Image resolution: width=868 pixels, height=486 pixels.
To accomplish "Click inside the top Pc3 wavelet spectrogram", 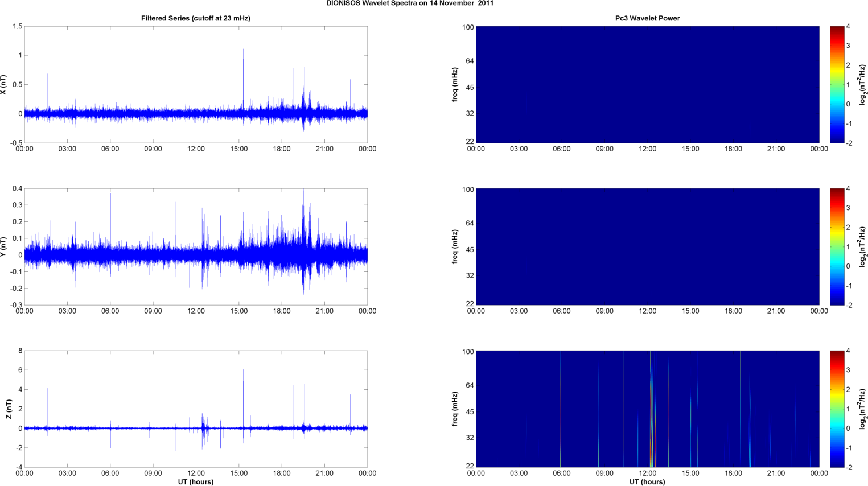I will click(x=647, y=84).
